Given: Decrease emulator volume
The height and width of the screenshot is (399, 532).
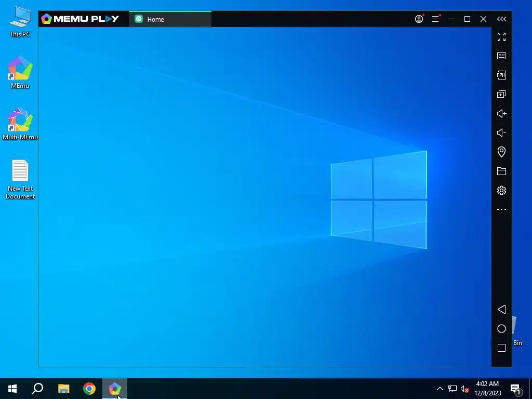Looking at the screenshot, I should [501, 132].
